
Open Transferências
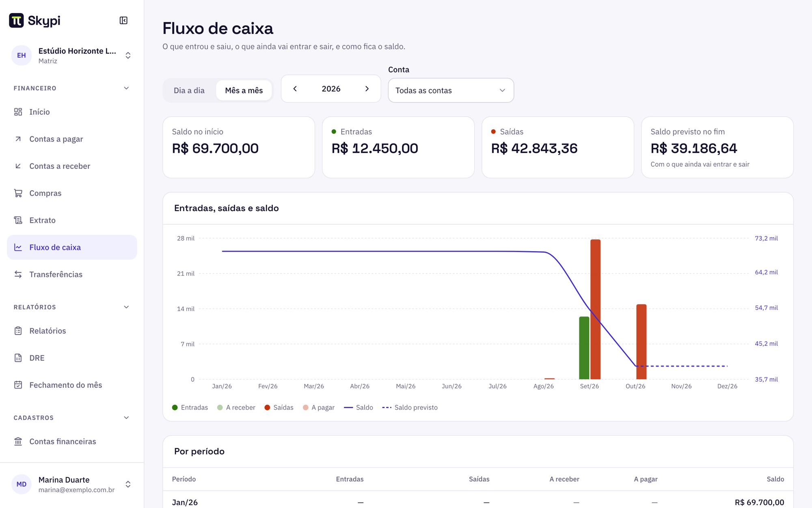pyautogui.click(x=72, y=274)
